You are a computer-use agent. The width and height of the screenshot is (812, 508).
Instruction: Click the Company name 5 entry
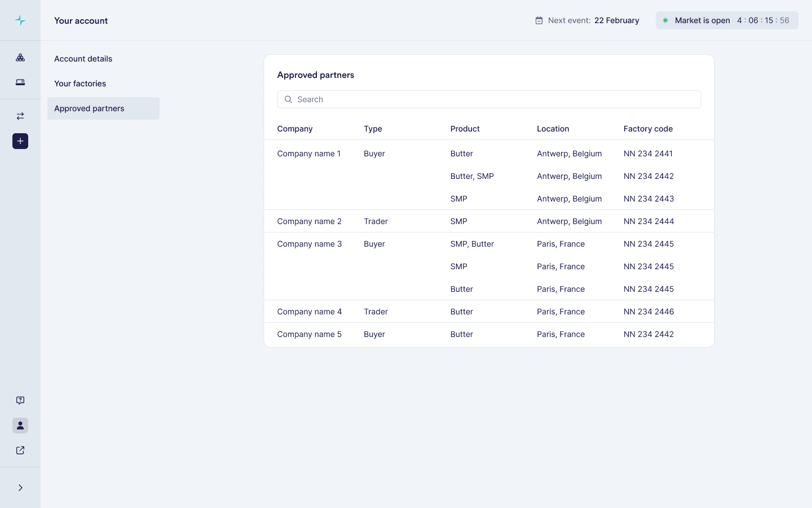click(309, 334)
